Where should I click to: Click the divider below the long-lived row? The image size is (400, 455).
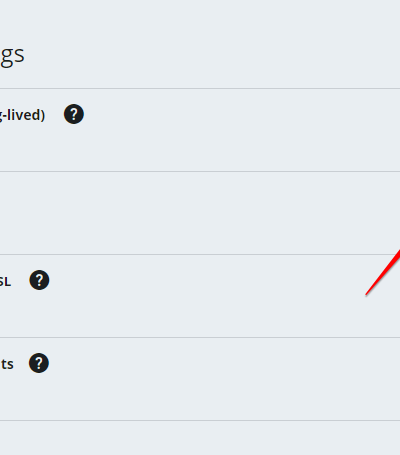(x=200, y=172)
